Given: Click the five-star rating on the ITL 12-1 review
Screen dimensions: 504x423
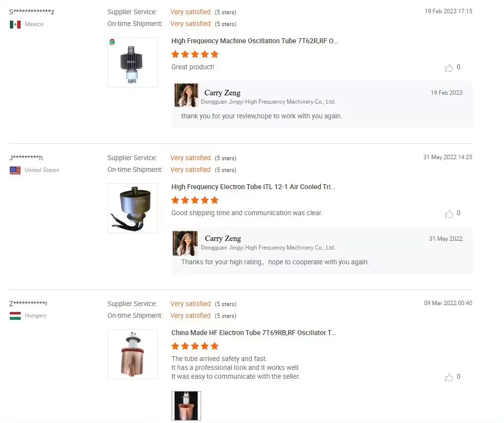Looking at the screenshot, I should (x=195, y=200).
